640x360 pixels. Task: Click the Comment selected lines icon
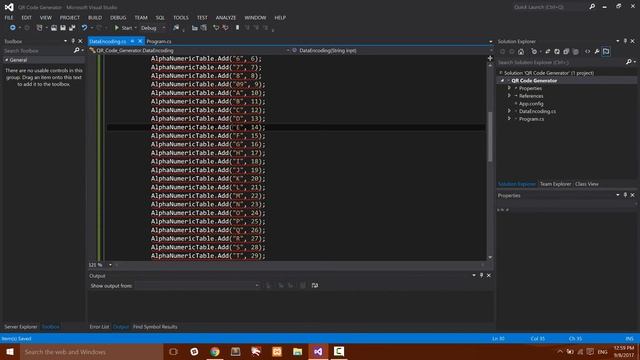coord(216,28)
